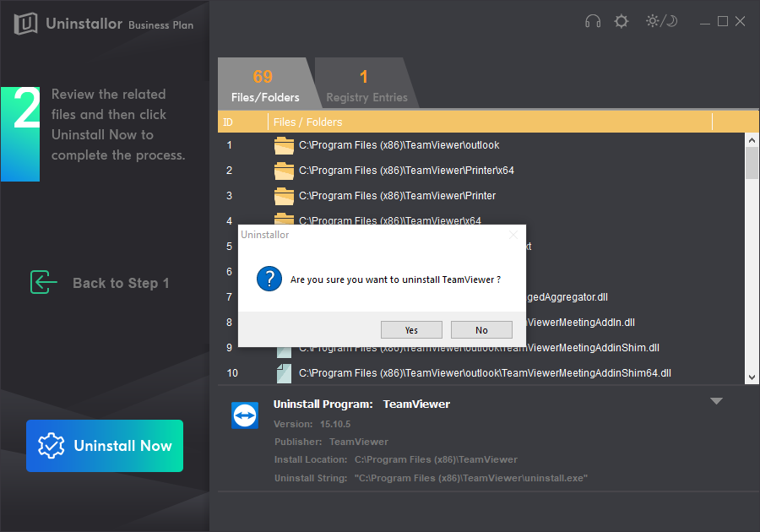Screen dimensions: 760x532
Task: Click the 69 files count number
Action: 263,77
